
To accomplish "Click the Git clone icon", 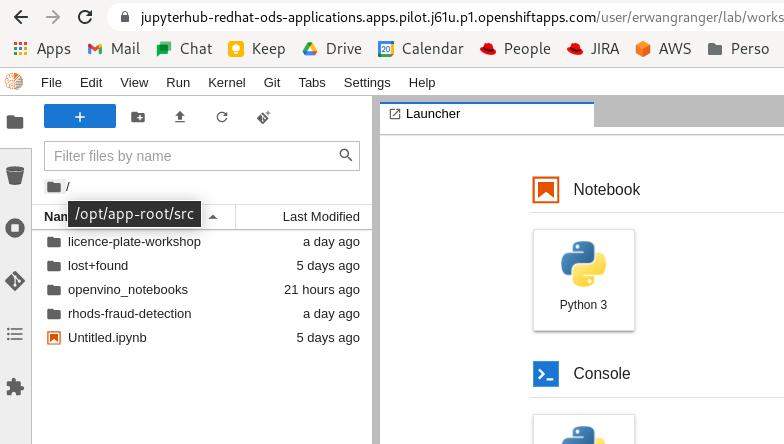I will 264,117.
